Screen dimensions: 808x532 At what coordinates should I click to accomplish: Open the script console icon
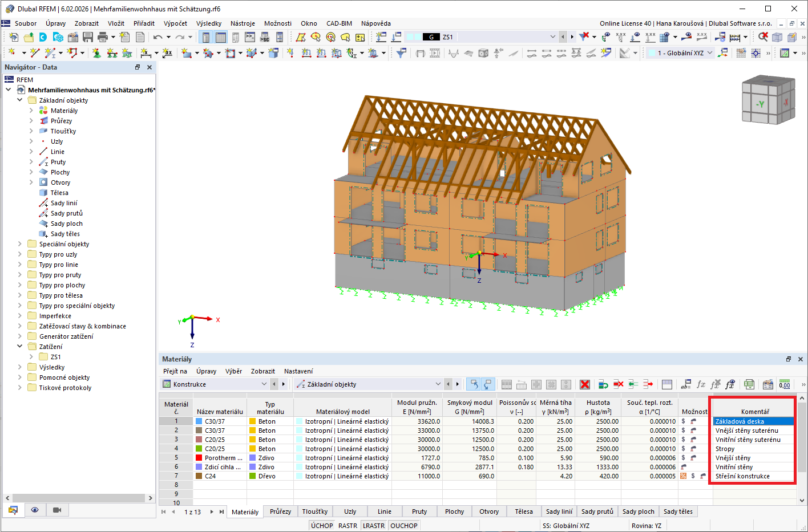pos(250,37)
